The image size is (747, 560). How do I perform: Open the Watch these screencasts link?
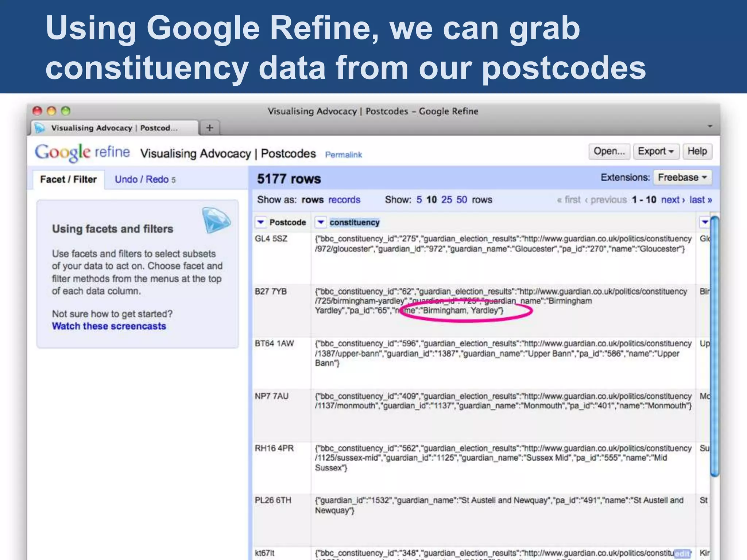[109, 326]
